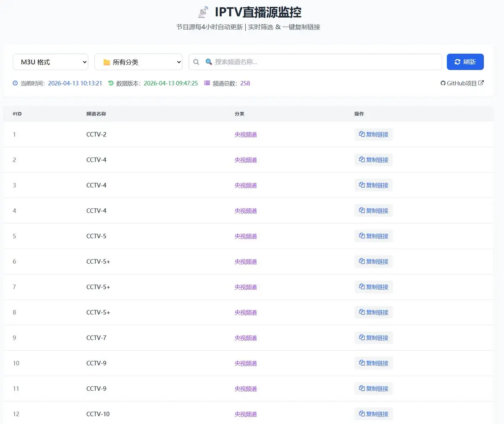Click 央视频道 link on the CCTV-2 row

tap(245, 134)
